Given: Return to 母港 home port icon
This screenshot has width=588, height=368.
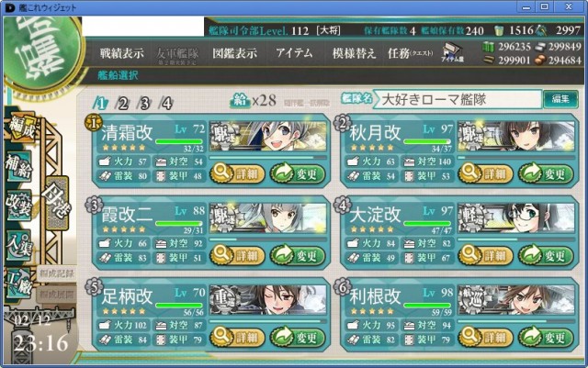Looking at the screenshot, I should tap(57, 203).
